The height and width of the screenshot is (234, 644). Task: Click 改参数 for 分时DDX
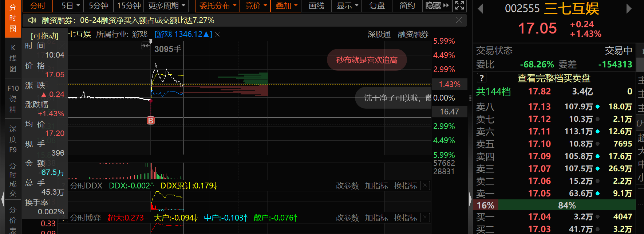click(x=347, y=186)
